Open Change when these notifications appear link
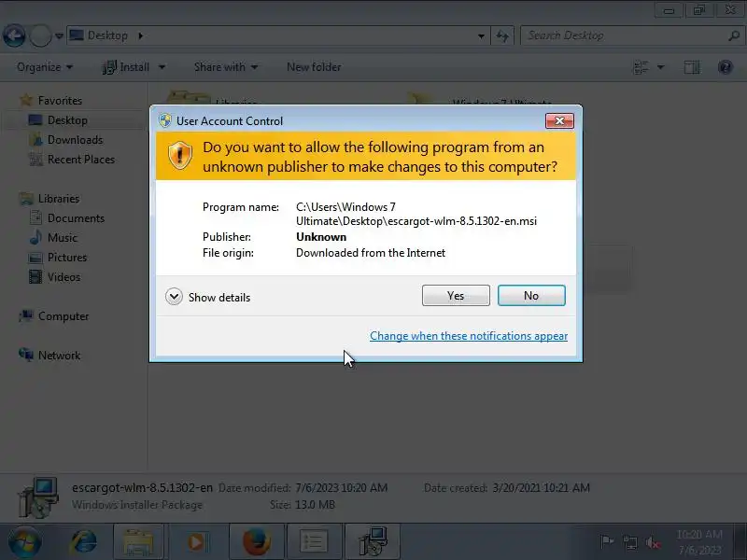This screenshot has height=560, width=747. (469, 336)
